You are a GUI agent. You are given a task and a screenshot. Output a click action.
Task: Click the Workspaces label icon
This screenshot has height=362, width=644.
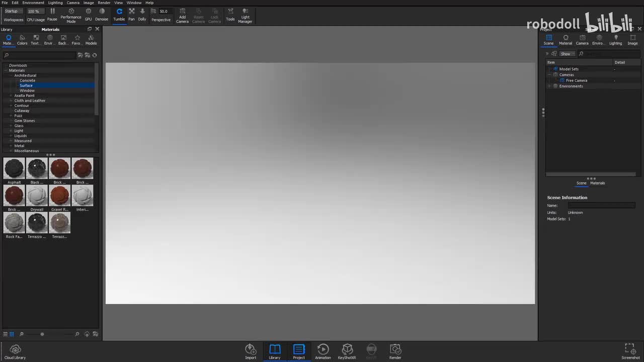tap(14, 20)
